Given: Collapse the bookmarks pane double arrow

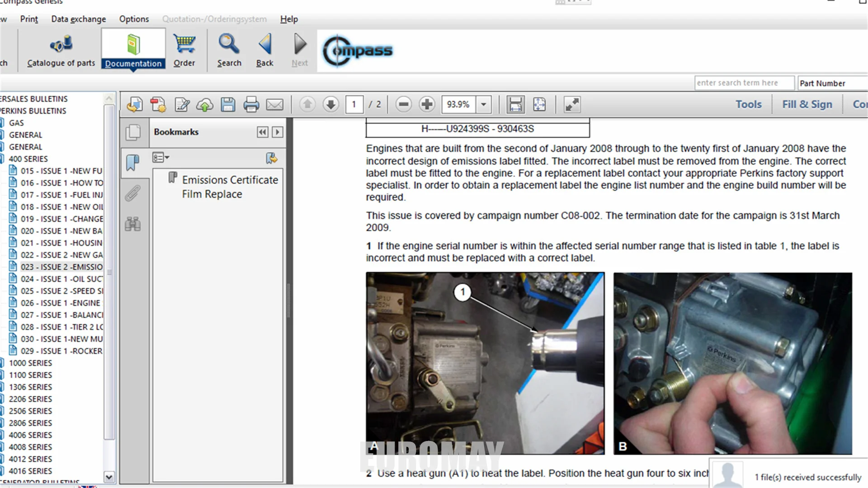Looking at the screenshot, I should click(262, 132).
